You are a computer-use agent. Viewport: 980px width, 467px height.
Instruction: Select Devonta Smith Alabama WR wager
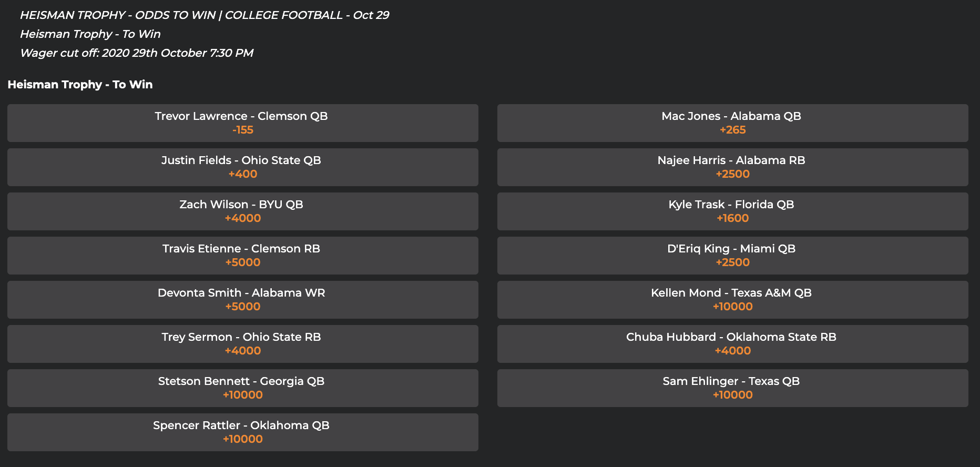(242, 300)
